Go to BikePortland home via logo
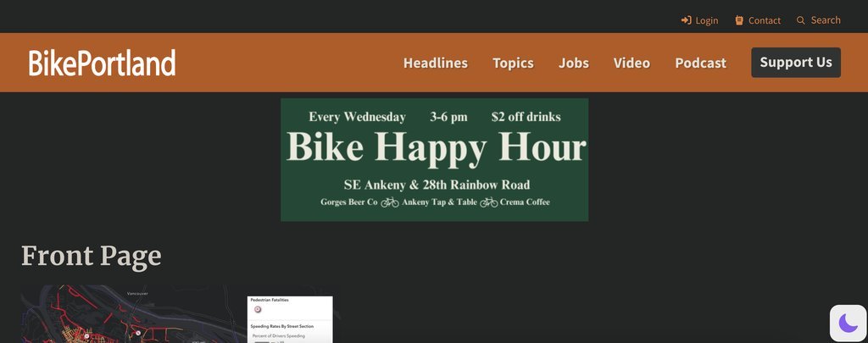The height and width of the screenshot is (343, 868). pyautogui.click(x=103, y=63)
